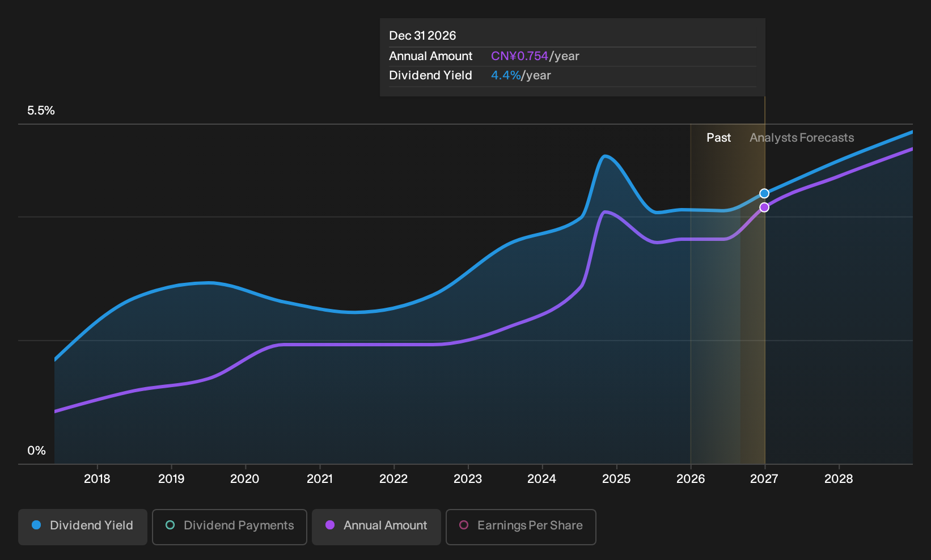
Task: Click the 2027 x-axis label
Action: 764,479
